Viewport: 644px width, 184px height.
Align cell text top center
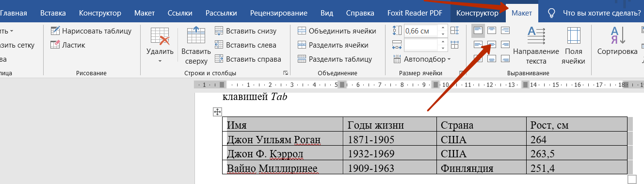(491, 31)
